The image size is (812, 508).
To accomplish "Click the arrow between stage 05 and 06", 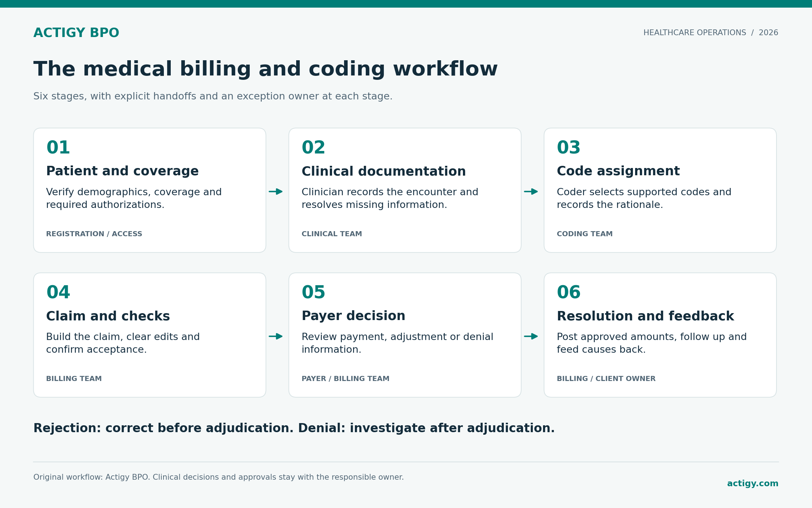I will [x=531, y=336].
